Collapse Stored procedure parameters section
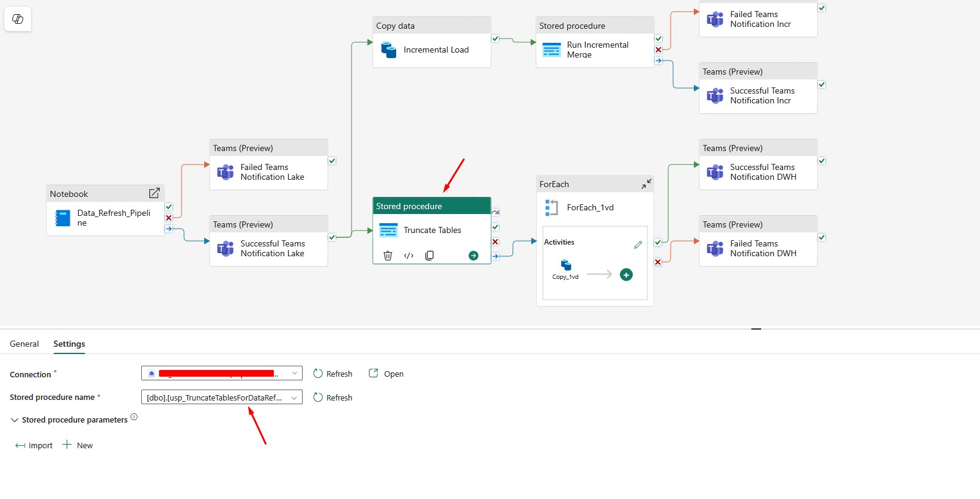The height and width of the screenshot is (499, 980). (x=15, y=420)
